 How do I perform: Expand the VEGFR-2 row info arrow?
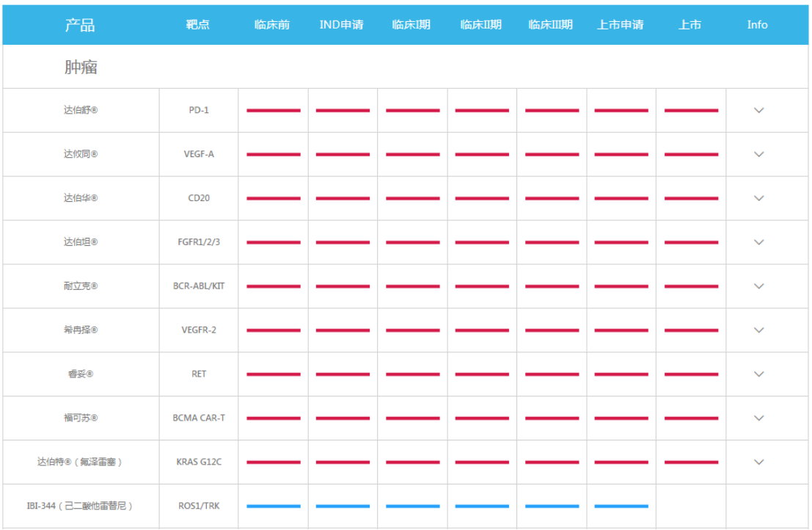(x=758, y=330)
